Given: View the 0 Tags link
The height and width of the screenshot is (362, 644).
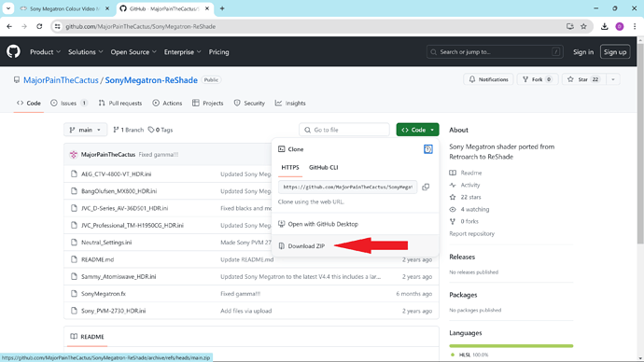Looking at the screenshot, I should click(161, 130).
